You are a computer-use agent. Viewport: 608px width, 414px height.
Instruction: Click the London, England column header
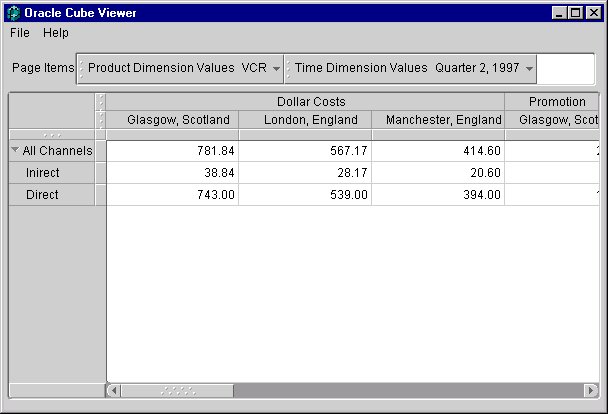coord(305,120)
